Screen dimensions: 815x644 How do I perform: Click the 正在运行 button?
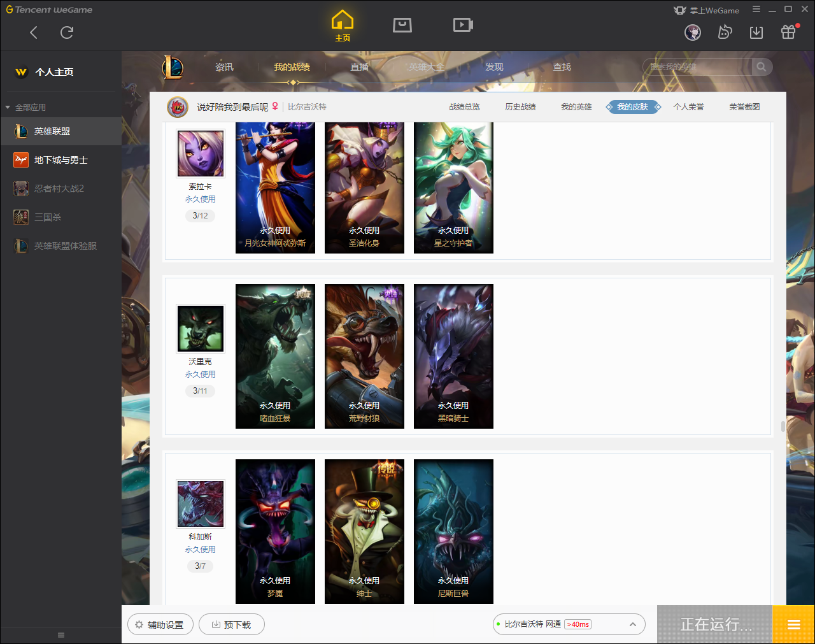[x=715, y=624]
